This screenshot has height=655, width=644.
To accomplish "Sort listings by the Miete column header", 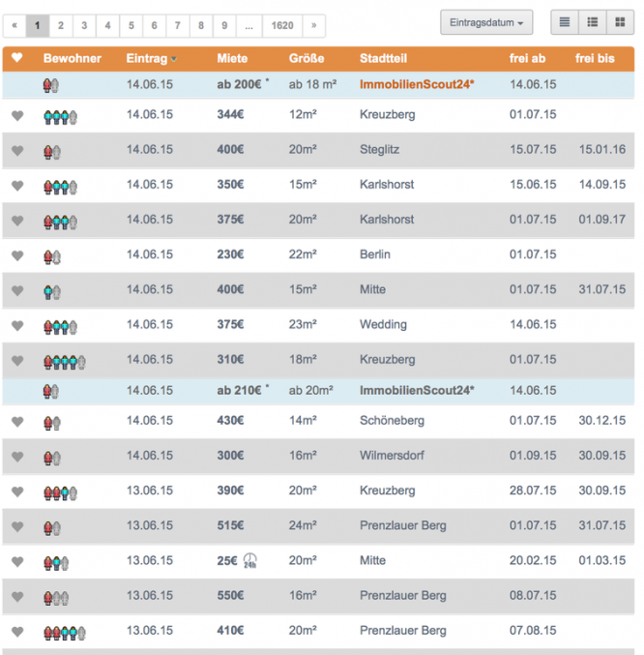I will [x=232, y=59].
